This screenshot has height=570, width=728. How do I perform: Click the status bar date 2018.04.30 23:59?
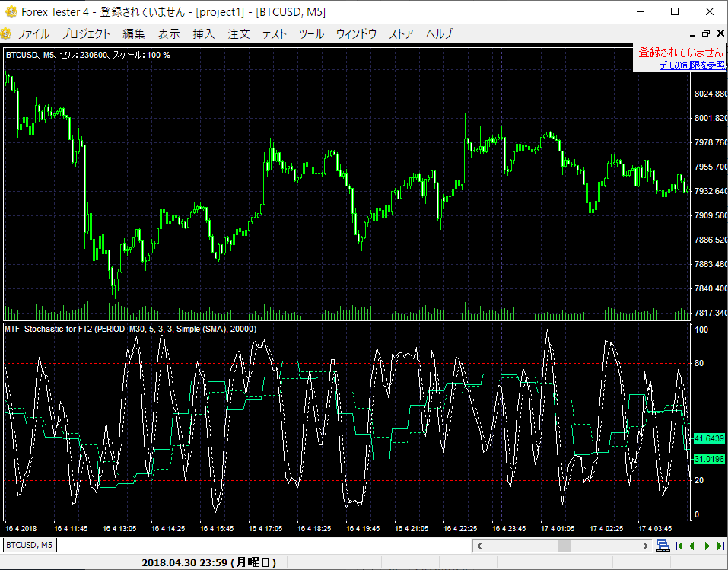(208, 562)
